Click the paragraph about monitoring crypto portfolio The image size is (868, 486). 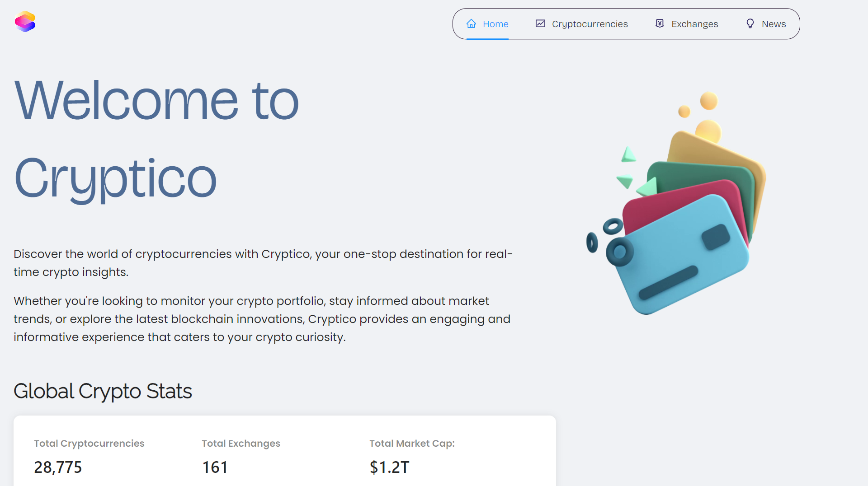[262, 319]
